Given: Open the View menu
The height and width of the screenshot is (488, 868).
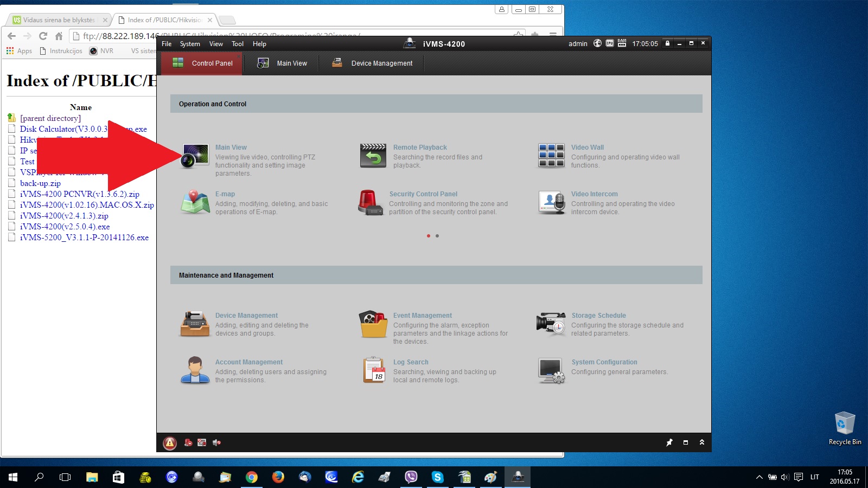Looking at the screenshot, I should tap(216, 44).
